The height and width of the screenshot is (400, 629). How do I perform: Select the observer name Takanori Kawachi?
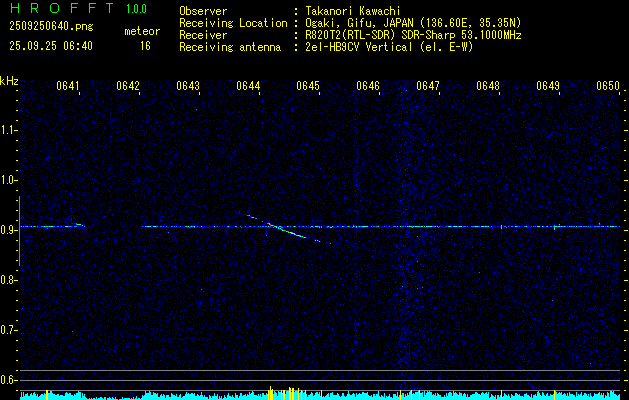352,11
